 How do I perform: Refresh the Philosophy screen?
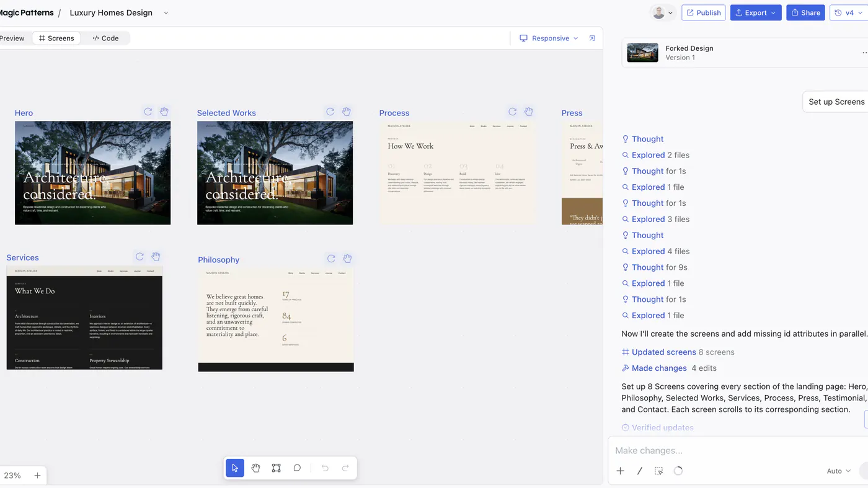point(331,259)
